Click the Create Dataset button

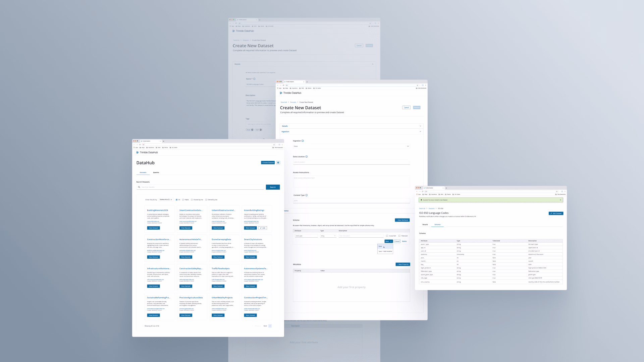click(268, 163)
